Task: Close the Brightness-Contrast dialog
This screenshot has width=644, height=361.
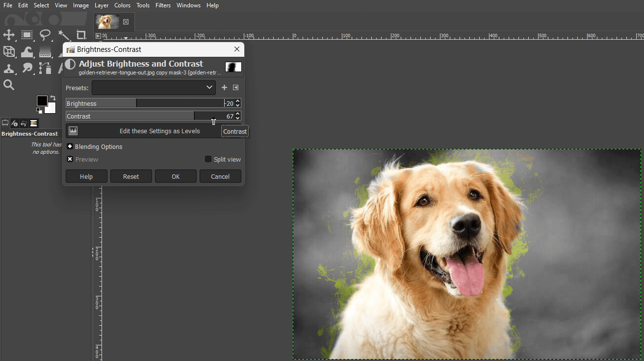Action: 237,49
